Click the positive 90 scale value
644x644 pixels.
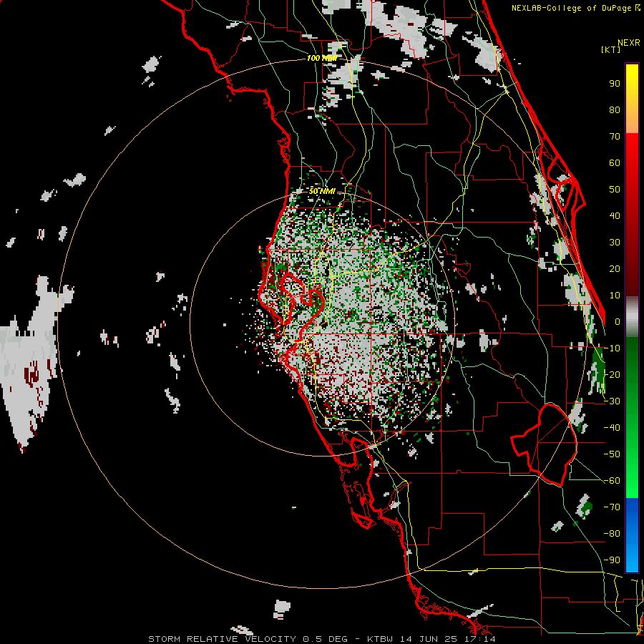(615, 84)
